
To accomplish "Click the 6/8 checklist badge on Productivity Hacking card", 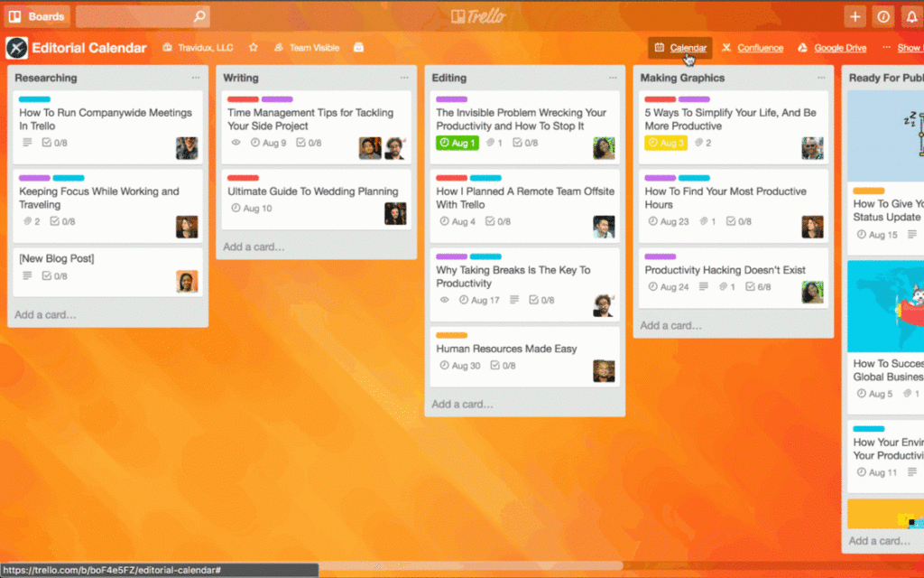I will click(758, 286).
